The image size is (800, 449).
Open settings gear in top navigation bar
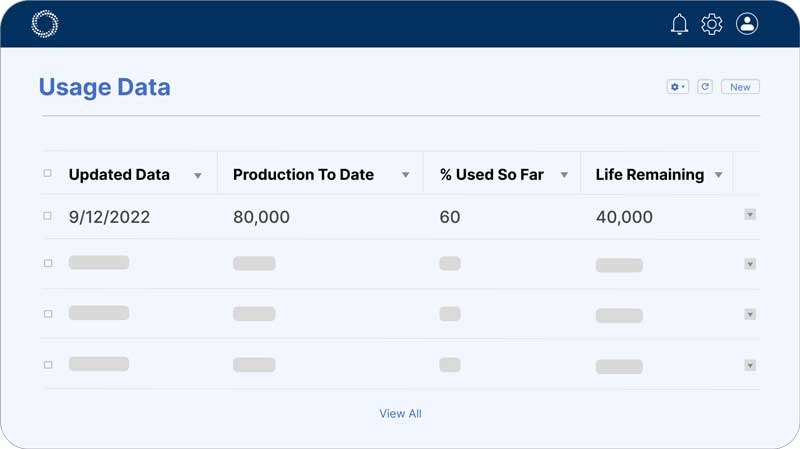tap(711, 24)
